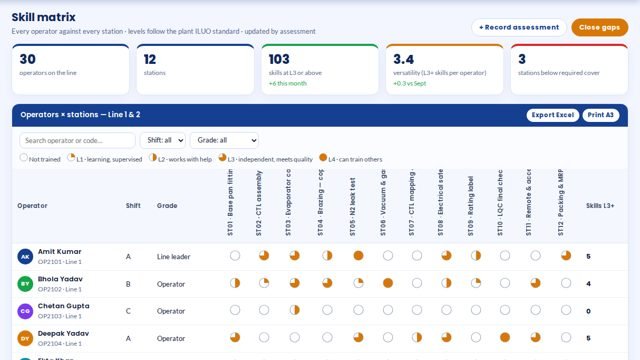Open the 3.4 versatility summary card
The width and height of the screenshot is (640, 360).
click(x=444, y=69)
